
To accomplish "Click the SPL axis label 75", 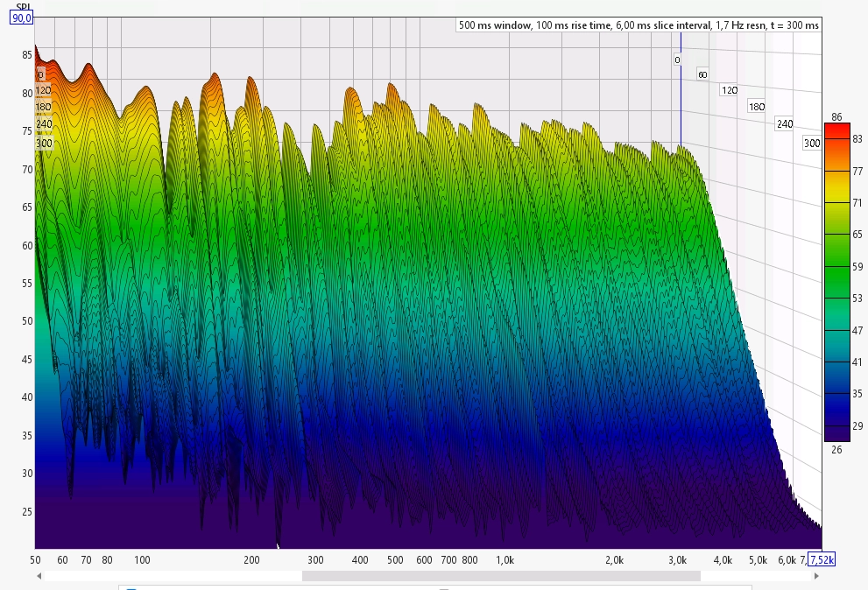I will pyautogui.click(x=27, y=131).
